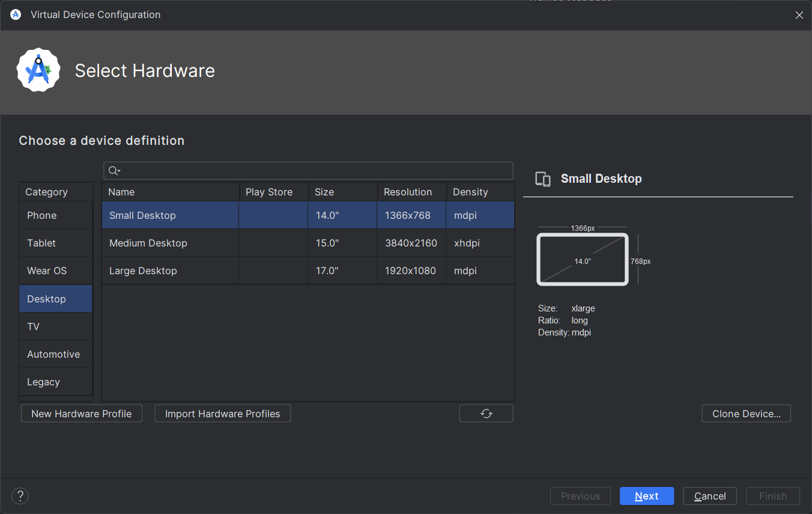The width and height of the screenshot is (812, 514).
Task: Select the Wear OS category
Action: pos(56,271)
